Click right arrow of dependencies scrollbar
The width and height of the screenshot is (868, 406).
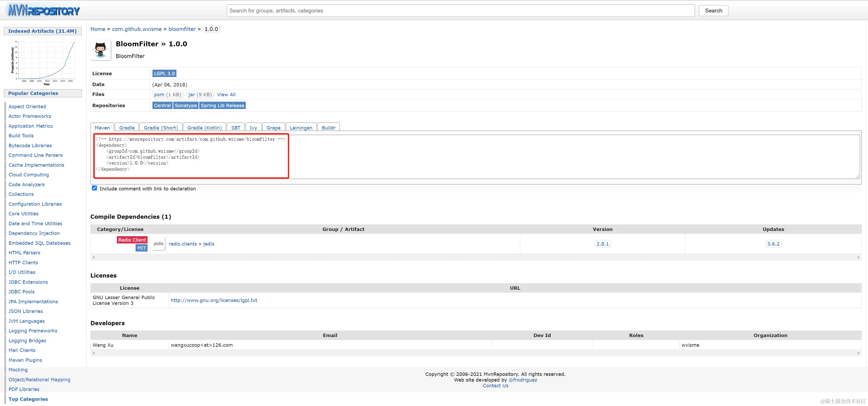pos(858,257)
